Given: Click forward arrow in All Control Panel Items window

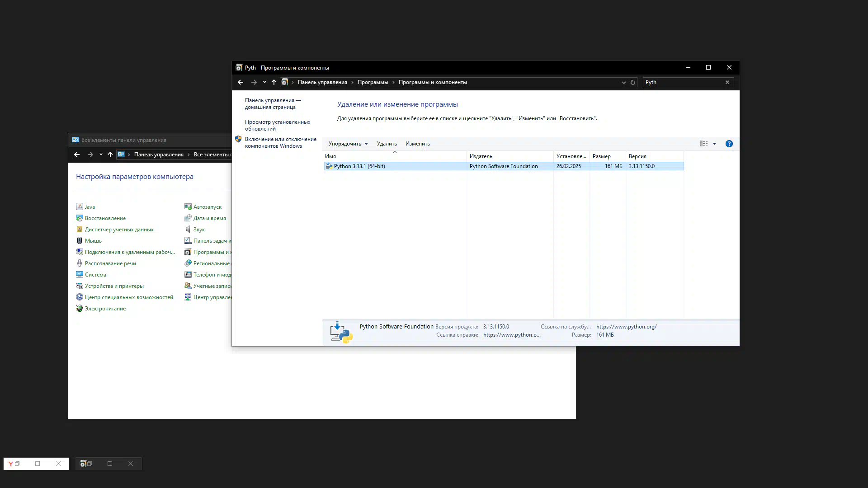Looking at the screenshot, I should click(x=90, y=155).
